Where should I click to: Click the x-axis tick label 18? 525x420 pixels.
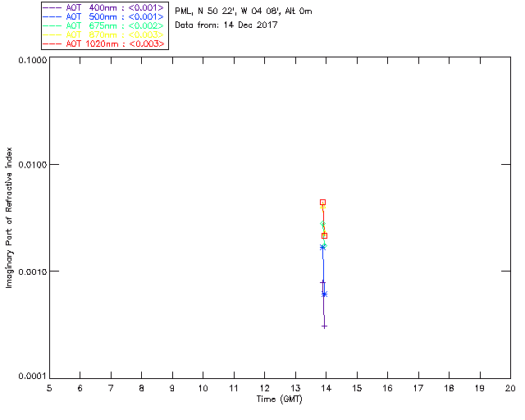click(449, 389)
